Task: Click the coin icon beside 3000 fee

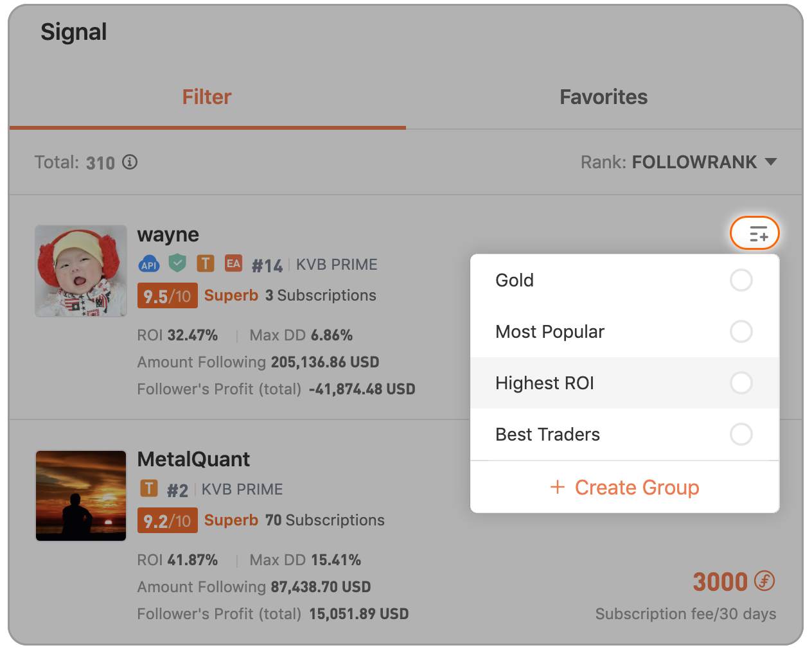Action: click(764, 581)
